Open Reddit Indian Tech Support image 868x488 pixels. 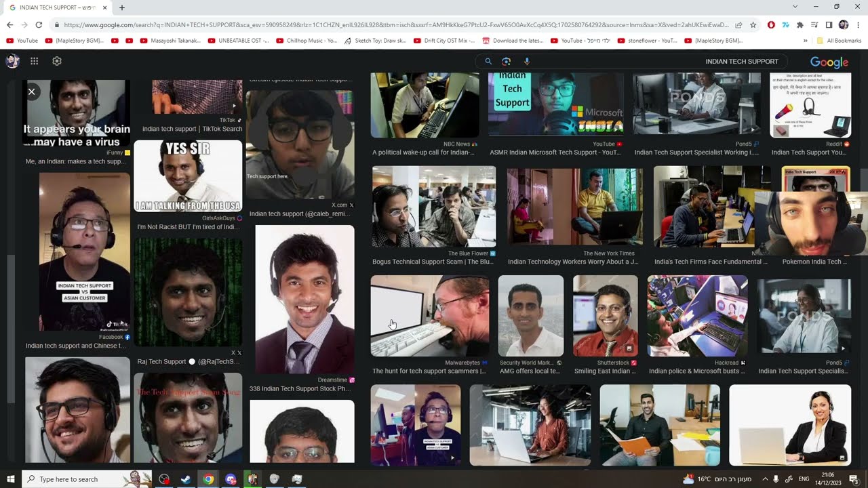tap(810, 106)
